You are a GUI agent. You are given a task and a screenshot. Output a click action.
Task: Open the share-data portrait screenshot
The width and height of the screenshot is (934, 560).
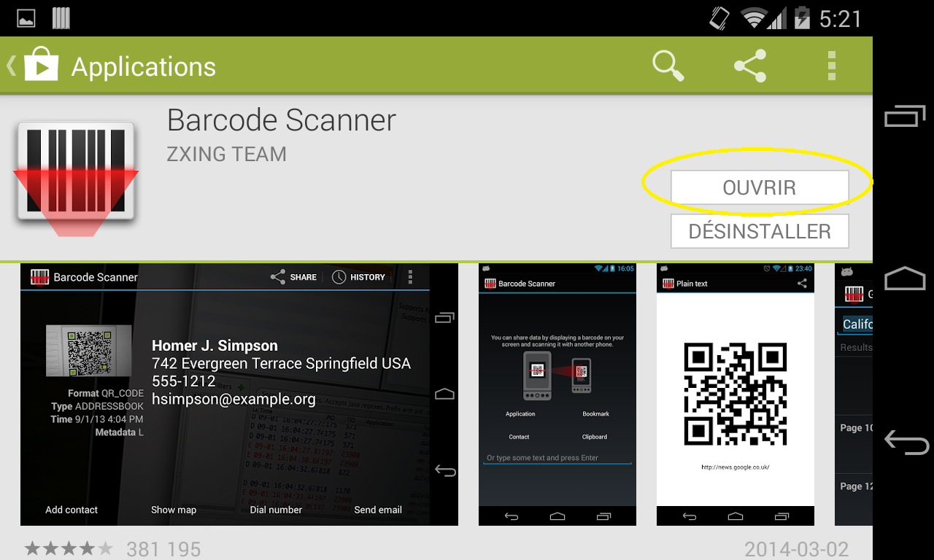tap(557, 394)
